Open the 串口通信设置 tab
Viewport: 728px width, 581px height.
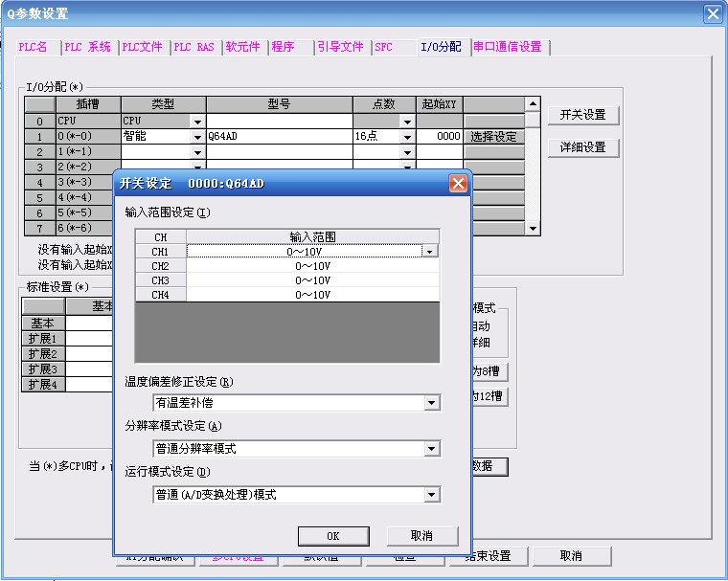click(508, 47)
